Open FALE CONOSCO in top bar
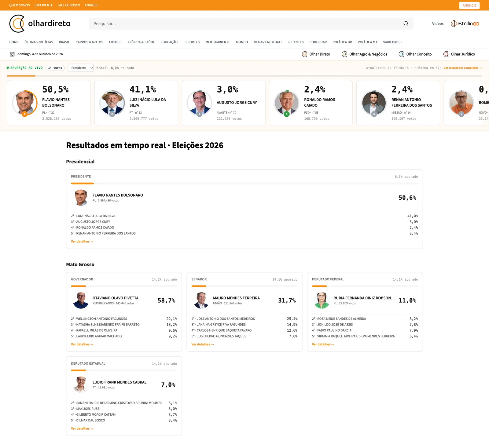The image size is (489, 448). pos(69,5)
